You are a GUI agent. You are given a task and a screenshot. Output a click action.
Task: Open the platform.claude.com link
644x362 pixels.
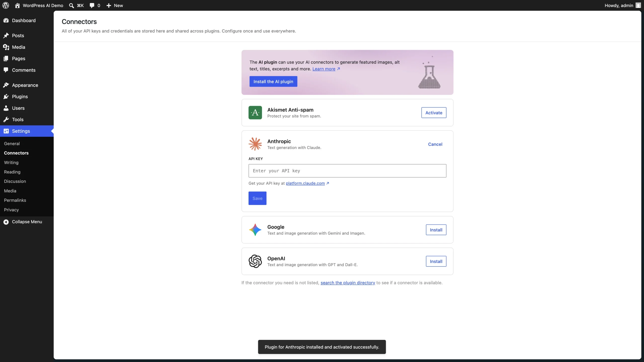[305, 183]
